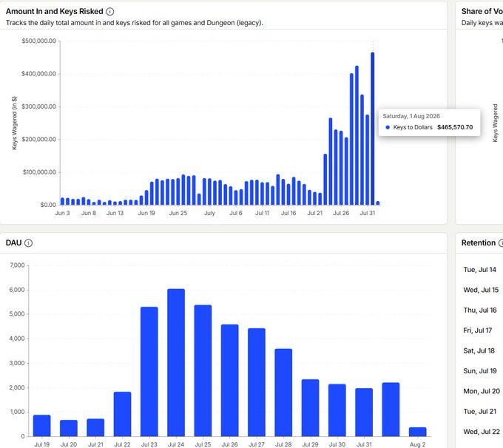Image resolution: width=503 pixels, height=448 pixels.
Task: Select 'Sat, Jul 18' retention row
Action: click(x=479, y=350)
